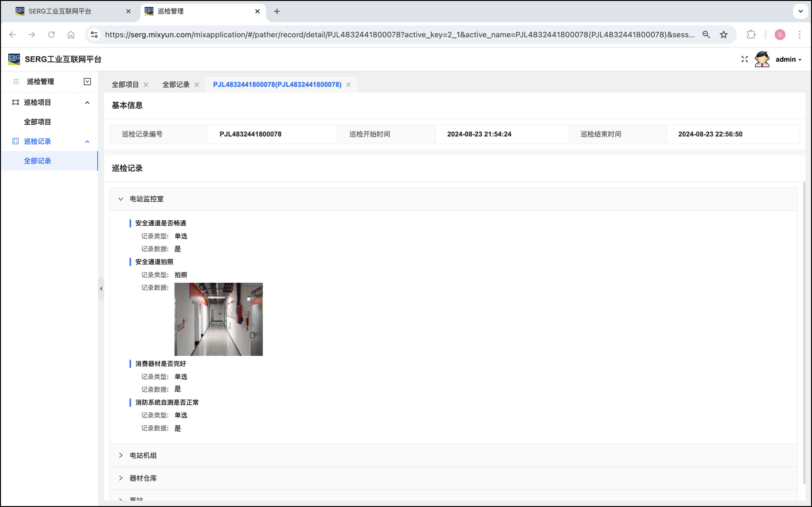
Task: Click the page zoom magnifier icon
Action: click(x=706, y=34)
